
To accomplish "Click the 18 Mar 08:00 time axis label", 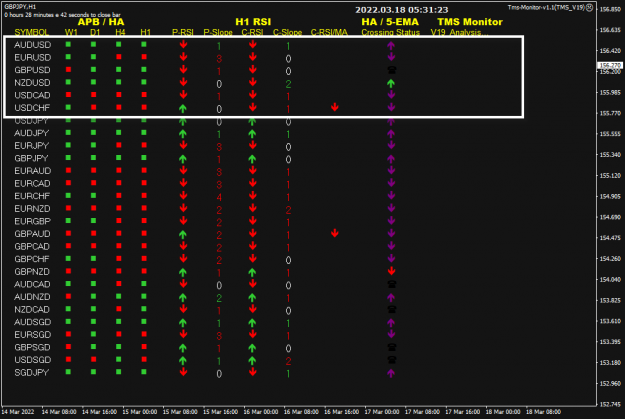I will click(543, 412).
